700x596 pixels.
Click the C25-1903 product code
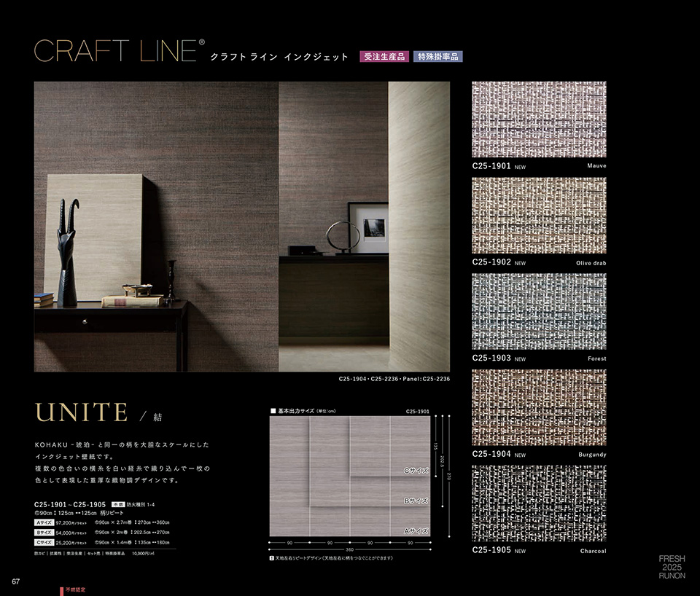click(491, 358)
